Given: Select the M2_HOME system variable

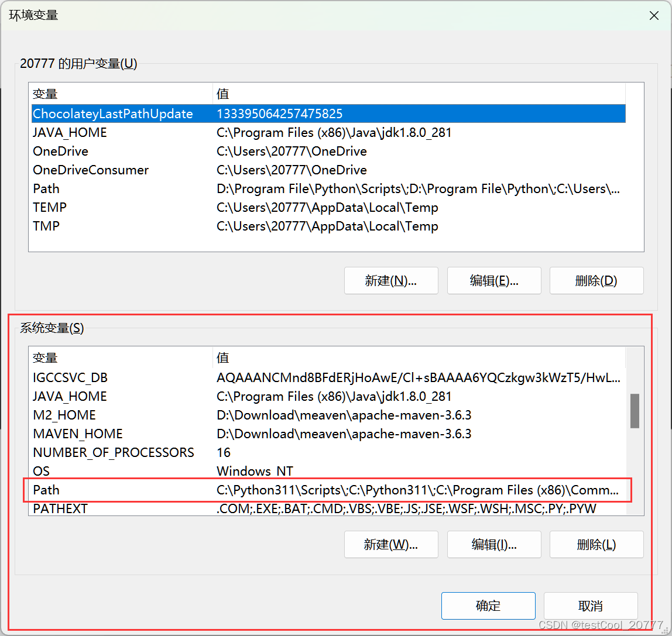Looking at the screenshot, I should coord(117,415).
